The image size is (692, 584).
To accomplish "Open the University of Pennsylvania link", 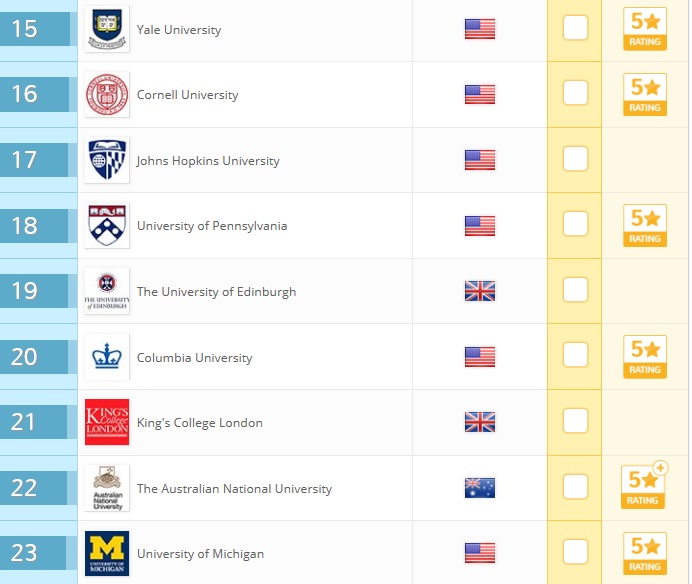I will coord(212,226).
